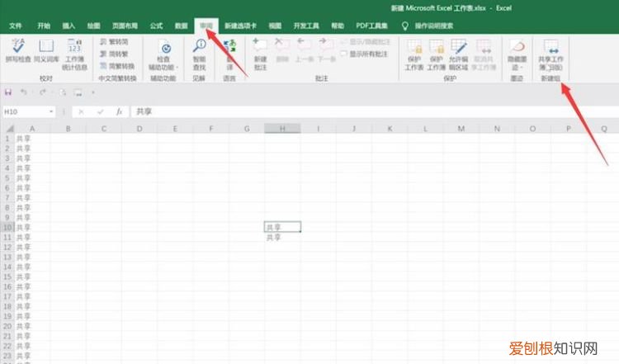Select row 10 header

(7, 228)
